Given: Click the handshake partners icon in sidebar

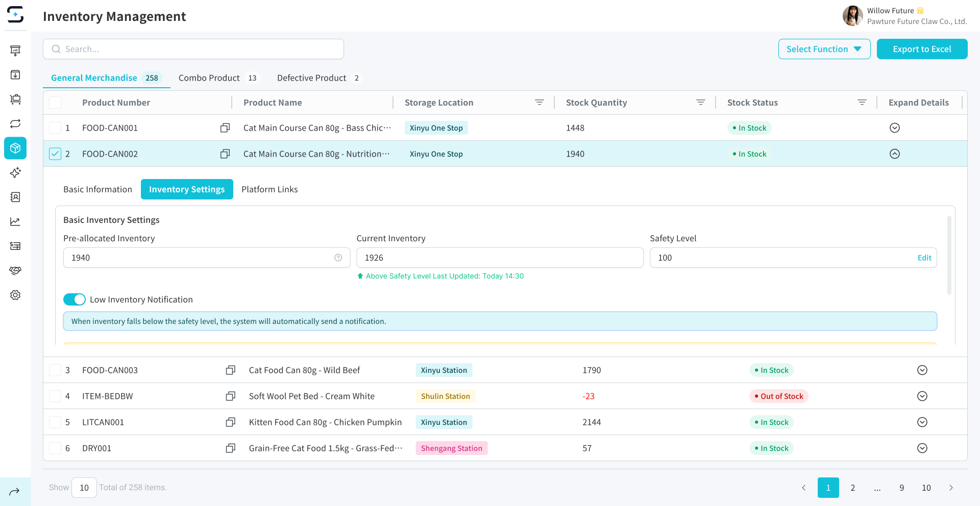Looking at the screenshot, I should point(15,270).
